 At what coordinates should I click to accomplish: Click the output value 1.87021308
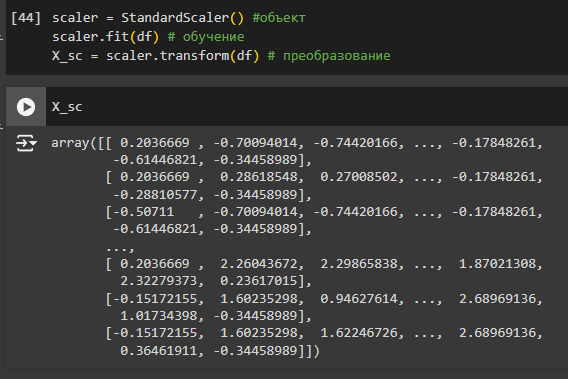coord(497,264)
